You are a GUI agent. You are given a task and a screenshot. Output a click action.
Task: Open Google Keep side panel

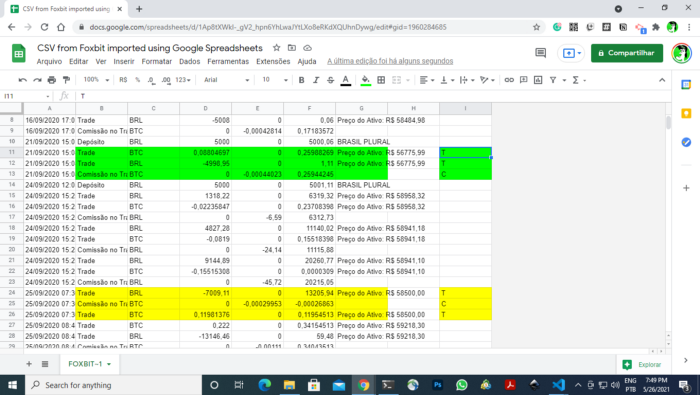[x=686, y=113]
